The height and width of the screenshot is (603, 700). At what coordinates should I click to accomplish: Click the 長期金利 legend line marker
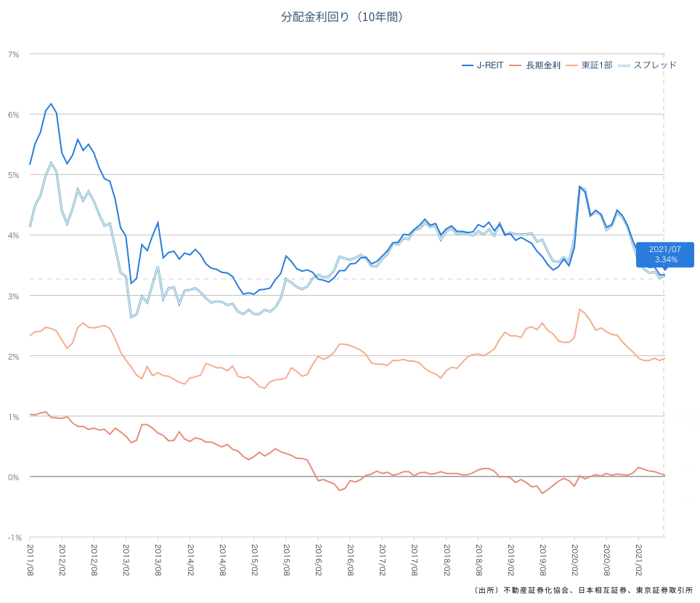[516, 64]
